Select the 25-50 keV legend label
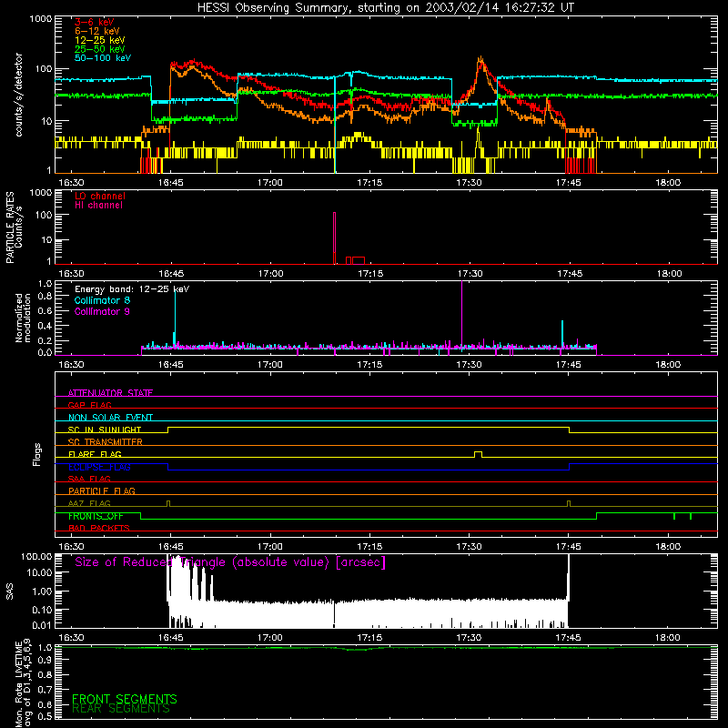Viewport: 728px width, 728px height. coord(100,49)
